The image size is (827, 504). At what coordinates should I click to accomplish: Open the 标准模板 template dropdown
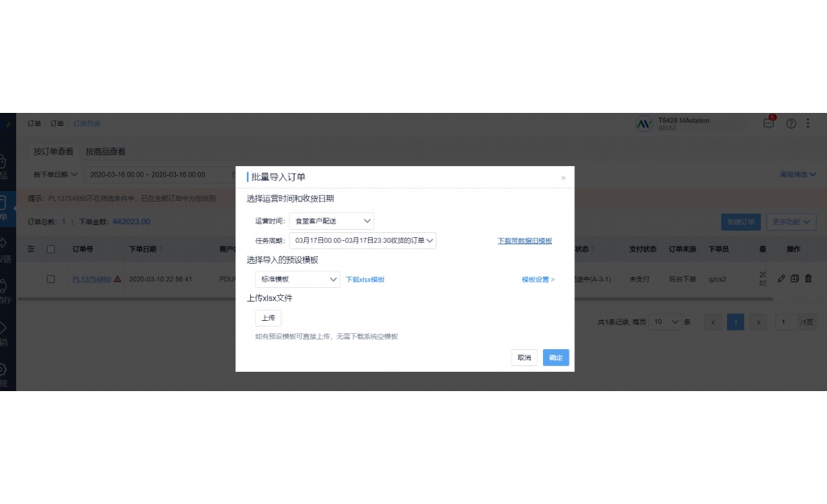click(297, 278)
